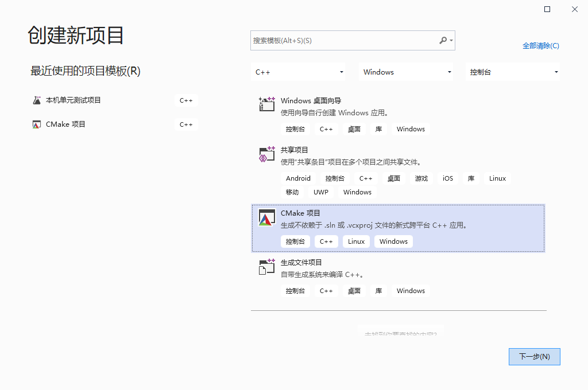Screen dimensions: 588x390
Task: Click the Windows tag on 生成文件项目
Action: [x=411, y=291]
